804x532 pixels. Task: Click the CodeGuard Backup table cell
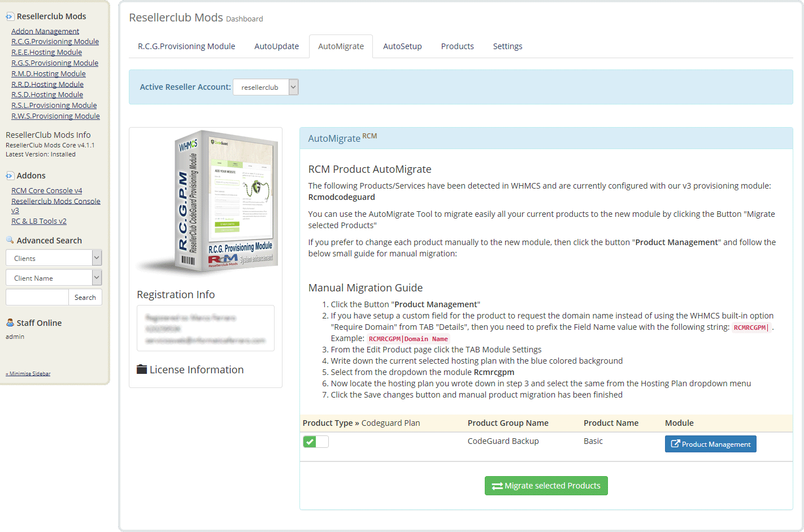tap(503, 441)
